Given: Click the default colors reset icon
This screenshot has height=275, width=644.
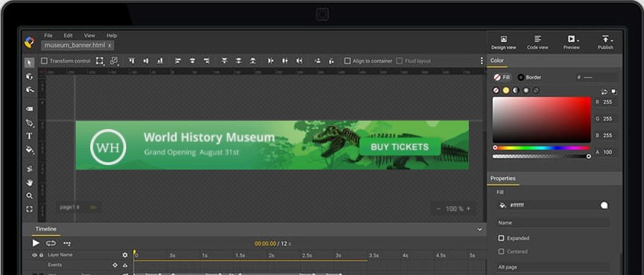Looking at the screenshot, I should point(613,92).
